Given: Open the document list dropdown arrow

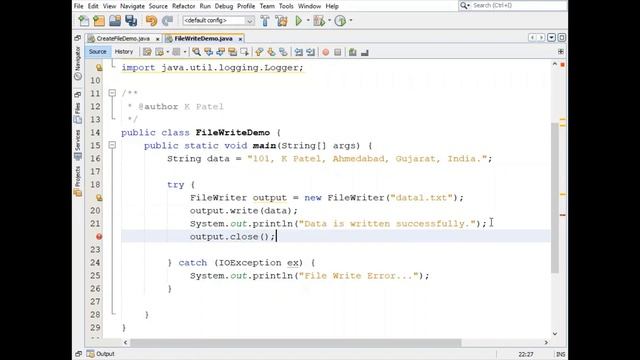Looking at the screenshot, I should [x=551, y=38].
